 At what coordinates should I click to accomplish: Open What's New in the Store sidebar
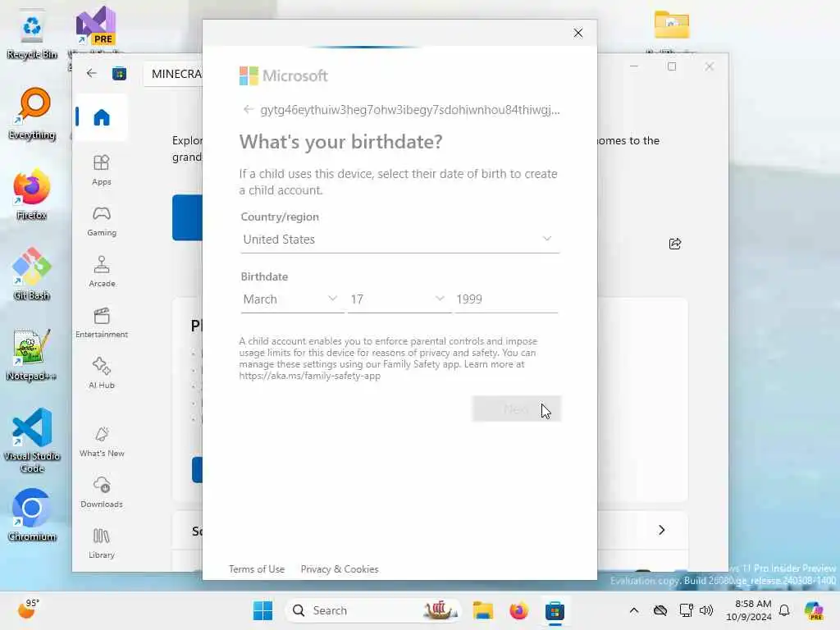[x=101, y=442]
